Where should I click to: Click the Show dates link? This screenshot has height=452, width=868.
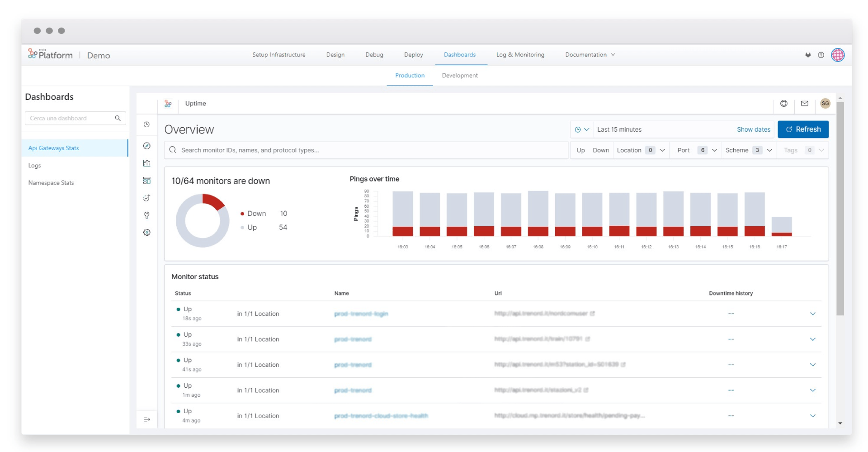(x=753, y=129)
